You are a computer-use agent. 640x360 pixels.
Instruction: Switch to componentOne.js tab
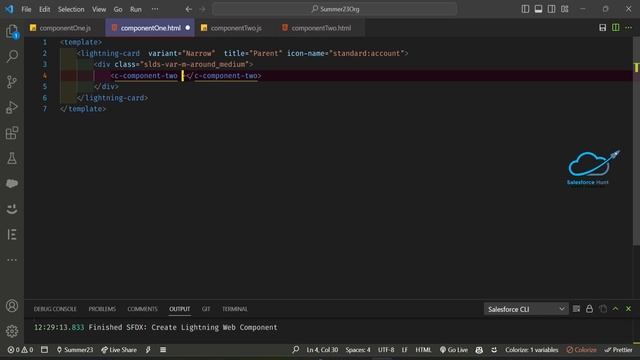coord(65,28)
